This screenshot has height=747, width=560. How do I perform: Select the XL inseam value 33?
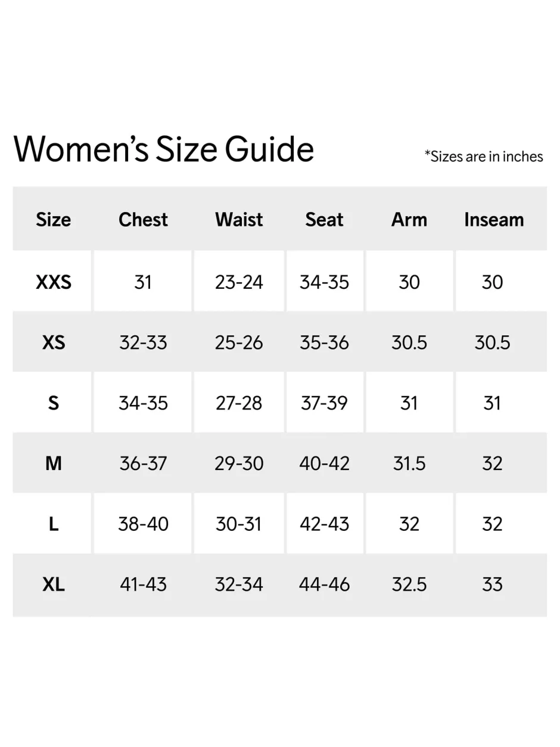coord(493,584)
